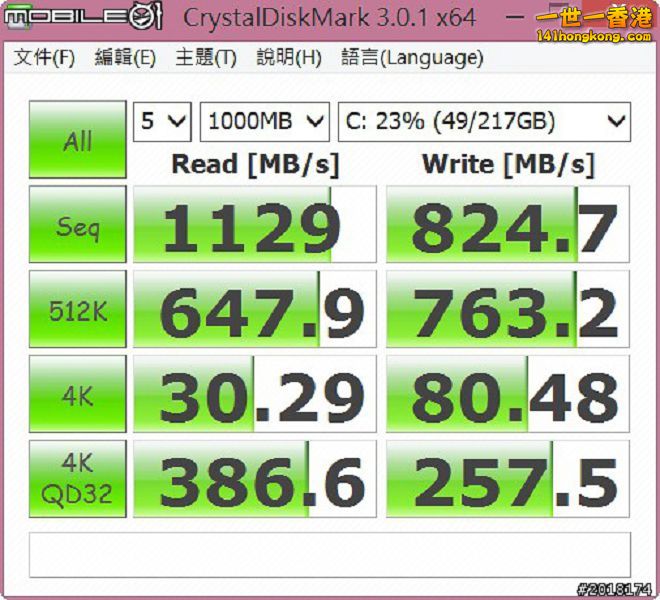Open the test count dropdown showing 5
Viewport: 660px width, 600px height.
(x=162, y=122)
